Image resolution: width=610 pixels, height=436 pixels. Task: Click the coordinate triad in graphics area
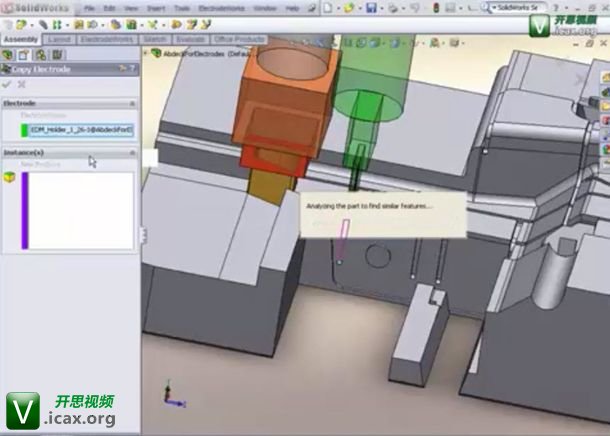tap(173, 394)
